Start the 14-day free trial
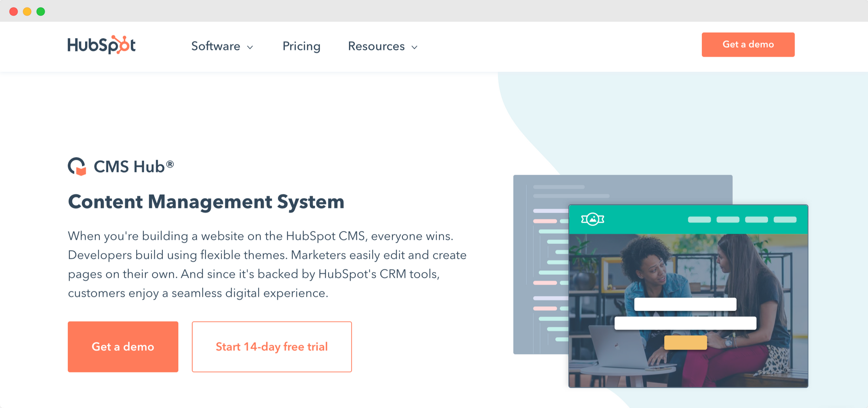Image resolution: width=868 pixels, height=408 pixels. point(272,346)
